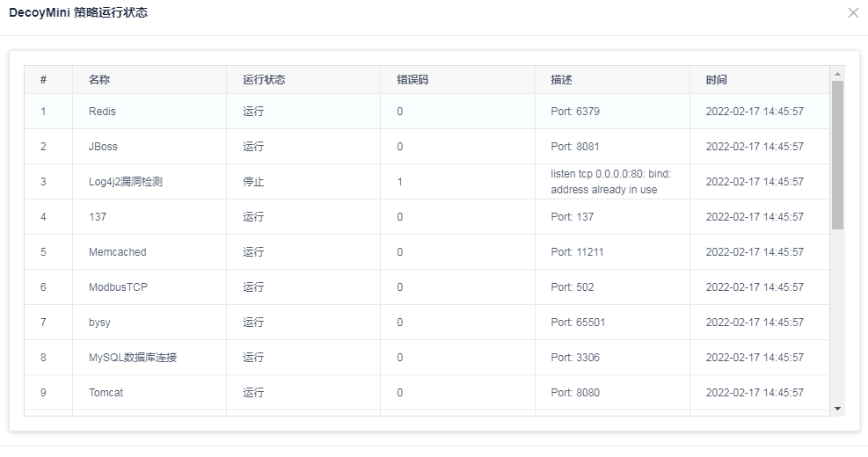Select the JBoss strategy row
The image size is (868, 457).
click(103, 147)
